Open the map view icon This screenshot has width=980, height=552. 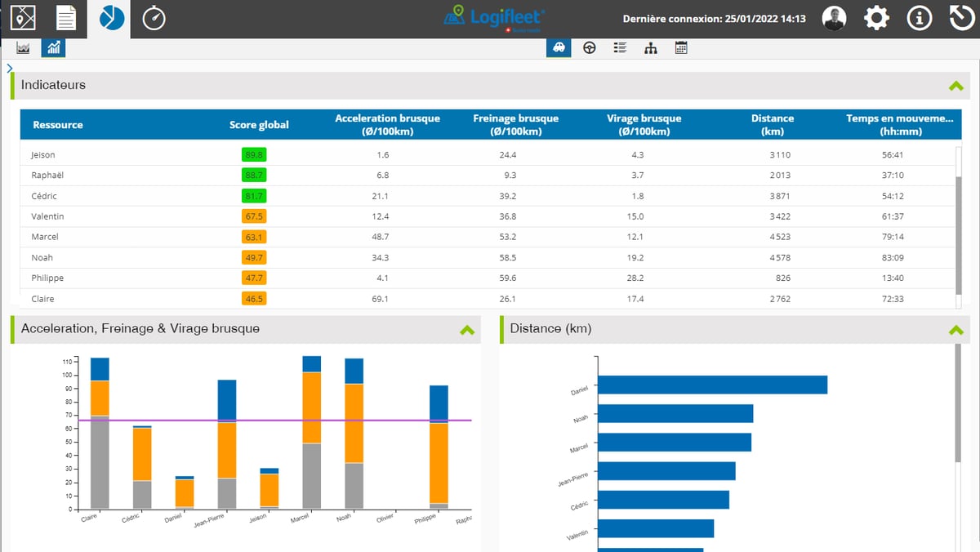tap(22, 18)
